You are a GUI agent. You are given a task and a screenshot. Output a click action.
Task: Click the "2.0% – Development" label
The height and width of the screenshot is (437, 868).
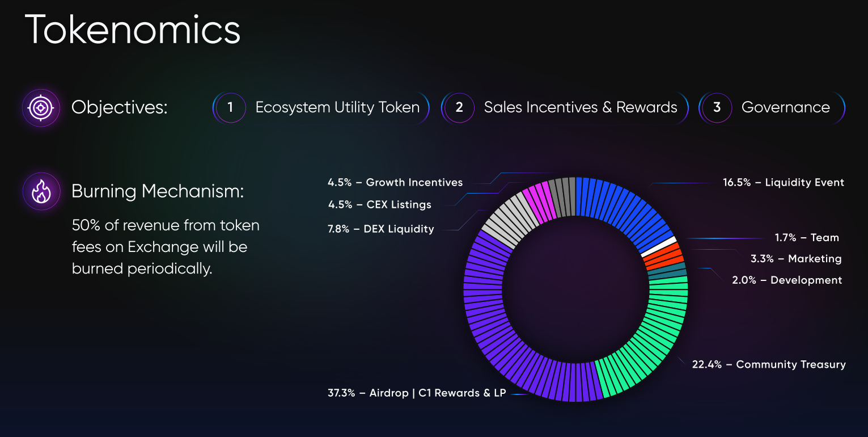[x=787, y=280]
